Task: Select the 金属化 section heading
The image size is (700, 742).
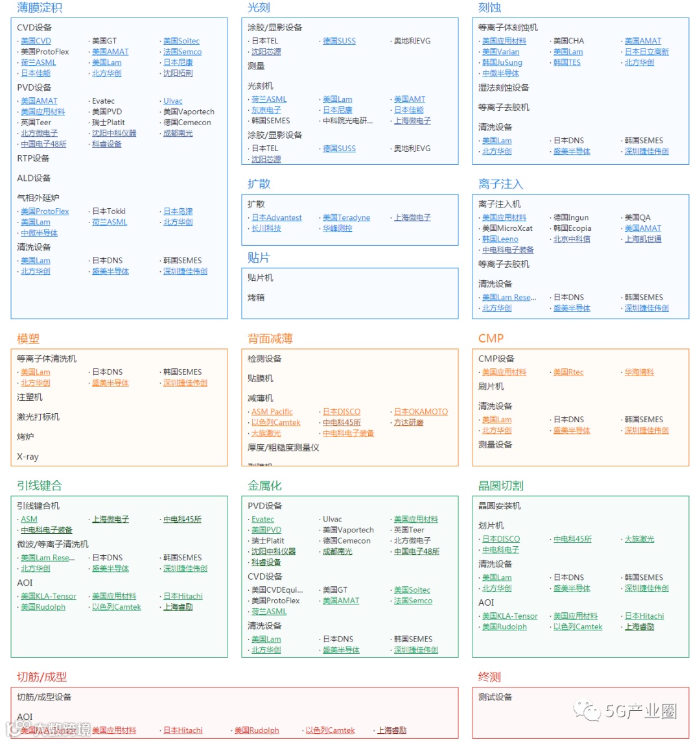Action: coord(264,486)
